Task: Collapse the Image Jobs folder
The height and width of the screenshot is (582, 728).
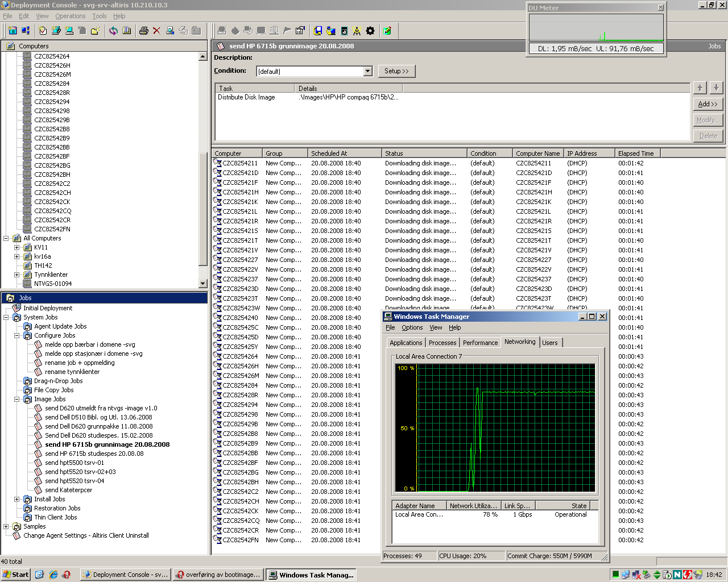Action: click(17, 399)
